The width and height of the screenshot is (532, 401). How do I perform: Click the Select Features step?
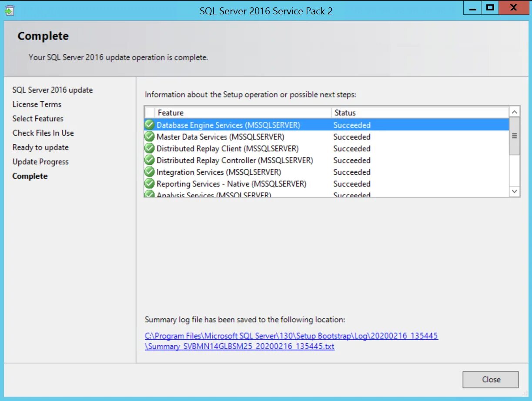point(38,119)
